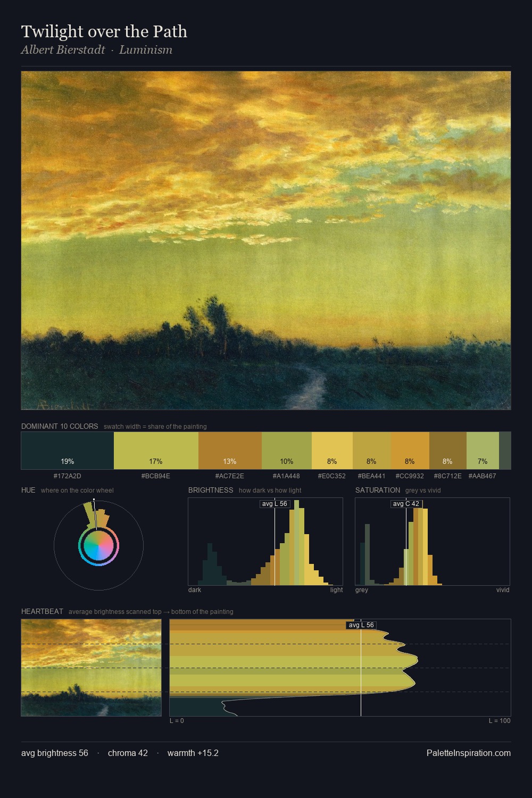Click the hex code label '#AC7E2E'
Viewport: 532px width, 798px height.
[x=230, y=476]
